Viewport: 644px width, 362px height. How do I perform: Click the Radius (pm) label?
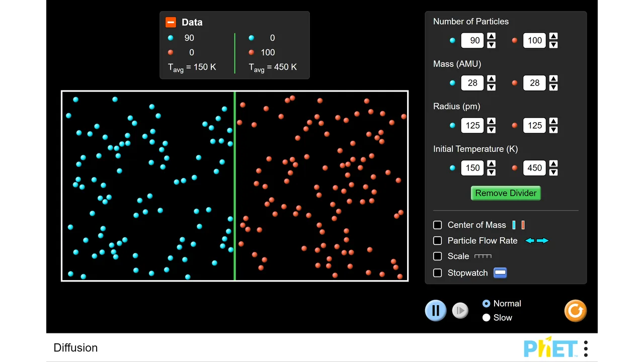pos(457,106)
